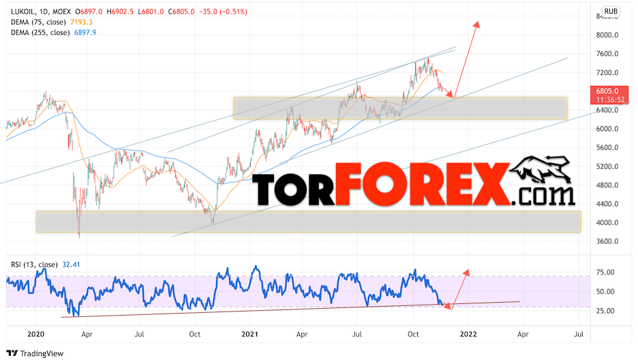The image size is (638, 364).
Task: Click the high price H6902.5
Action: 120,12
